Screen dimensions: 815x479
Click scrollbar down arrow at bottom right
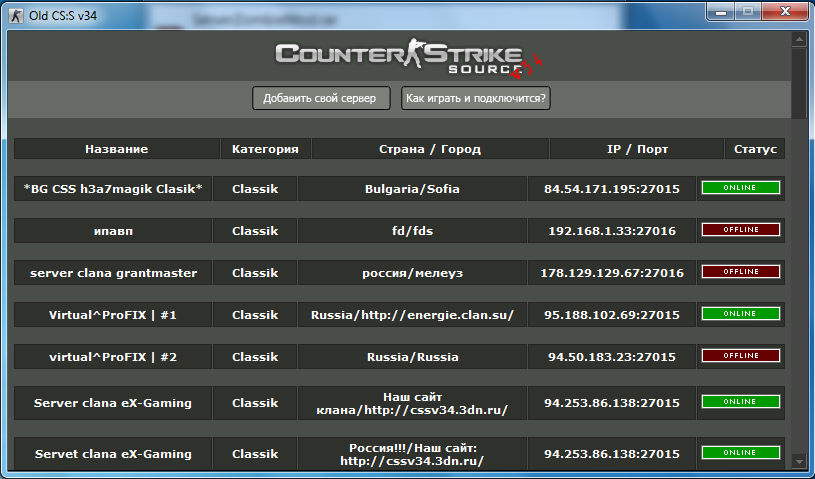pos(799,461)
